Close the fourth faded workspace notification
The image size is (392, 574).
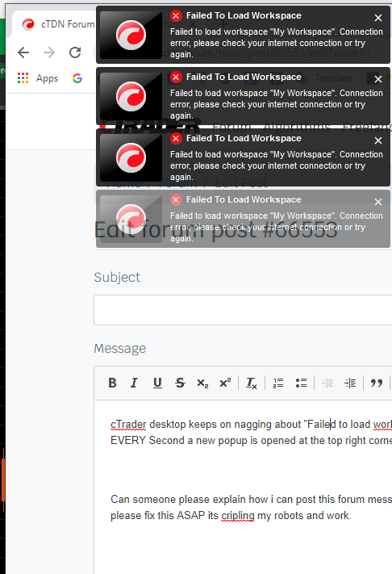click(378, 202)
